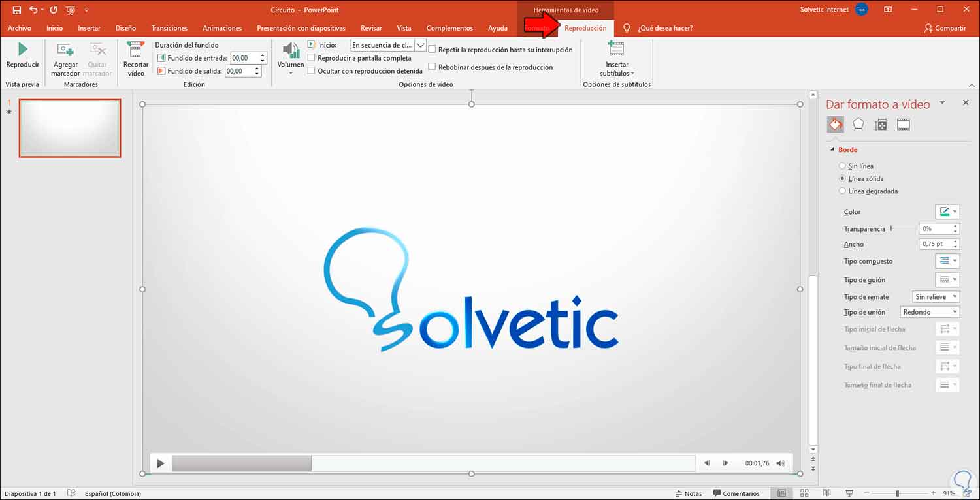Switch to the Transiciones tab

pos(169,28)
